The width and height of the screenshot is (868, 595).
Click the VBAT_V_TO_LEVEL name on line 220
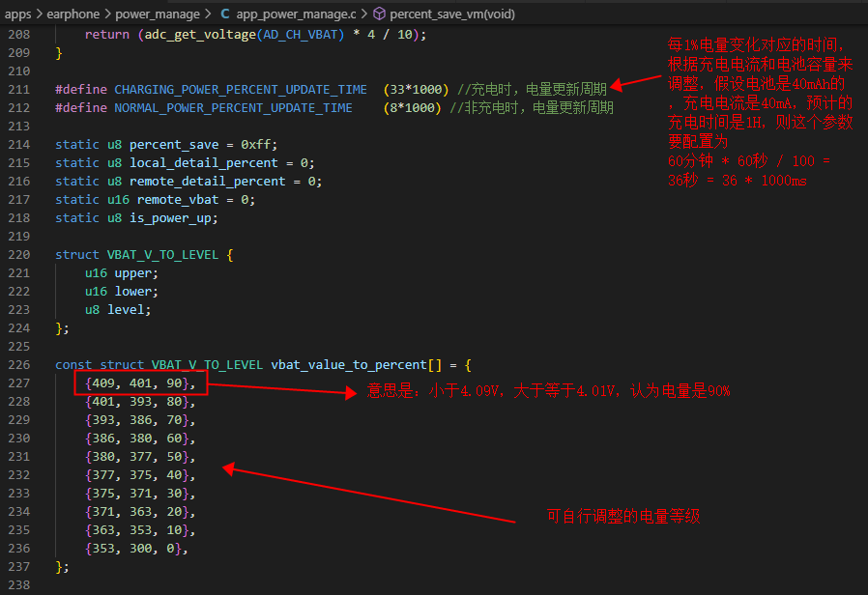[x=162, y=254]
